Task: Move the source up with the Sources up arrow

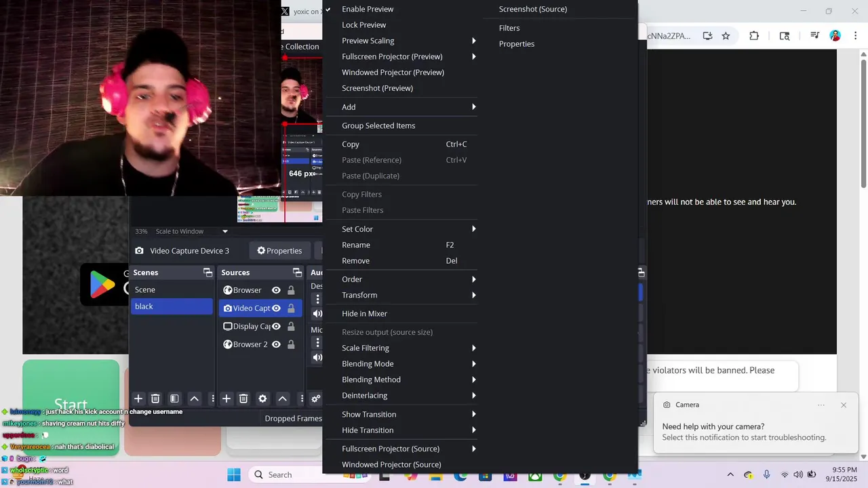Action: point(283,399)
